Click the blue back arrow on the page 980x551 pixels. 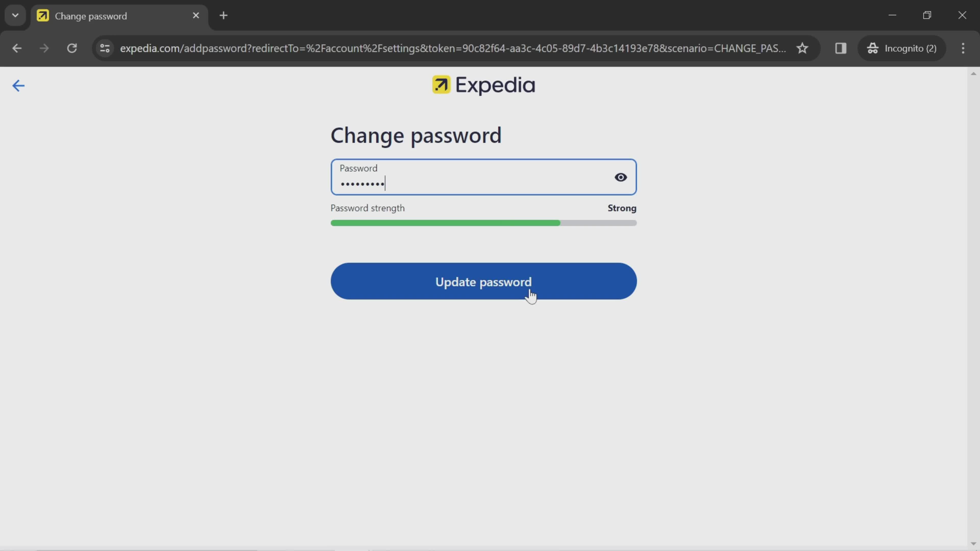point(18,85)
